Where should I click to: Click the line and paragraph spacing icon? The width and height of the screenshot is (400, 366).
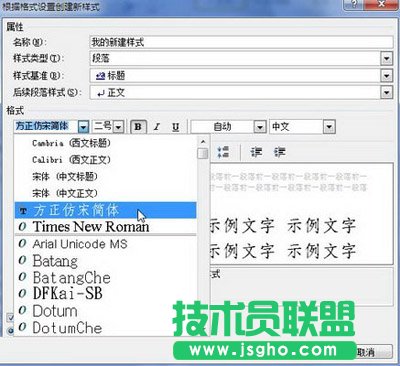pos(223,152)
